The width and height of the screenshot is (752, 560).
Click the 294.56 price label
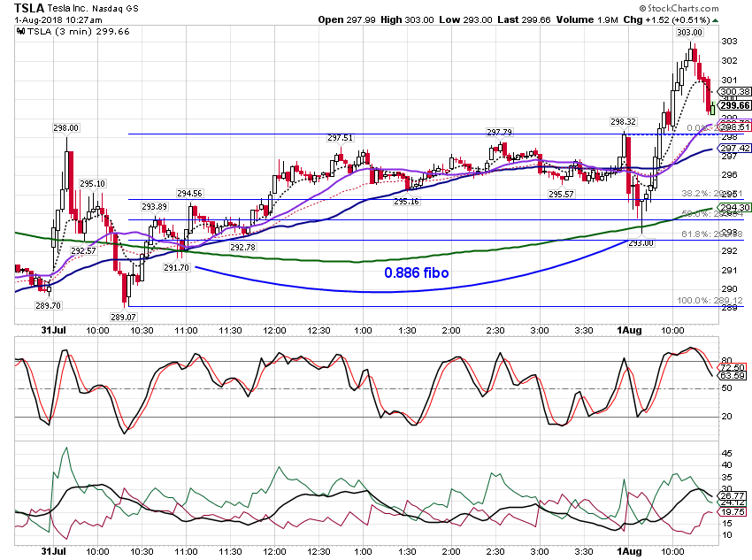click(x=189, y=193)
